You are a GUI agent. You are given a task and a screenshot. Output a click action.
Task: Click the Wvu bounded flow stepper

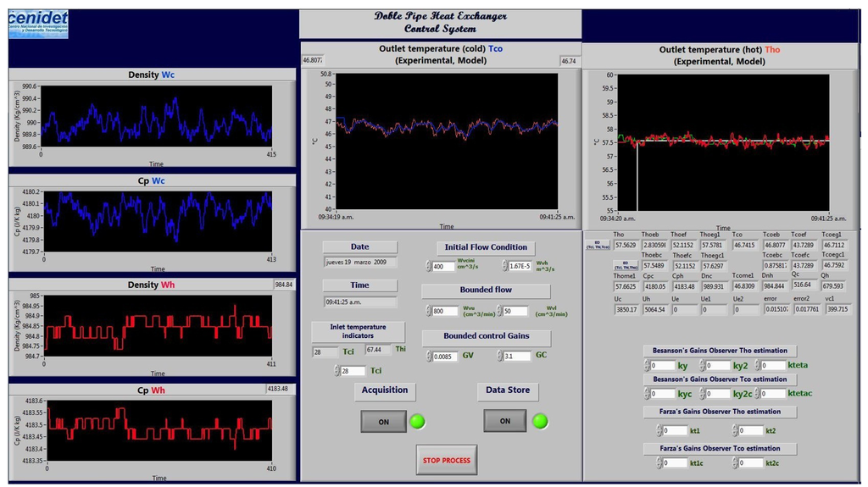coord(428,312)
